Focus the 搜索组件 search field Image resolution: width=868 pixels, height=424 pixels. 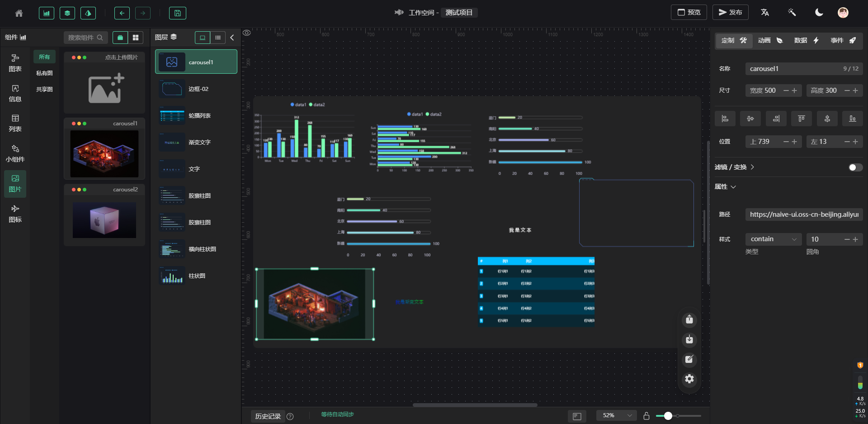tap(85, 38)
